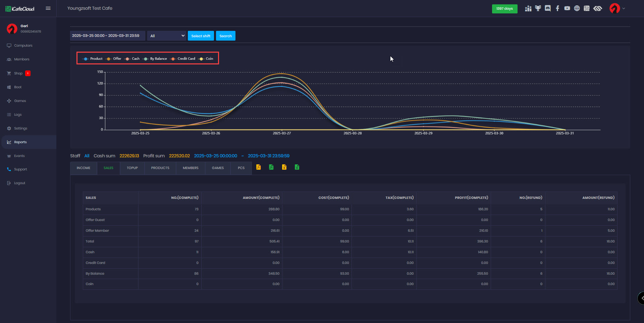644x323 pixels.
Task: Click the globe website icon
Action: coord(577,8)
